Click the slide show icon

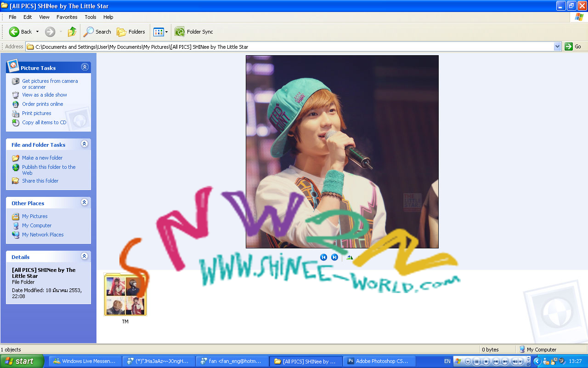[16, 95]
